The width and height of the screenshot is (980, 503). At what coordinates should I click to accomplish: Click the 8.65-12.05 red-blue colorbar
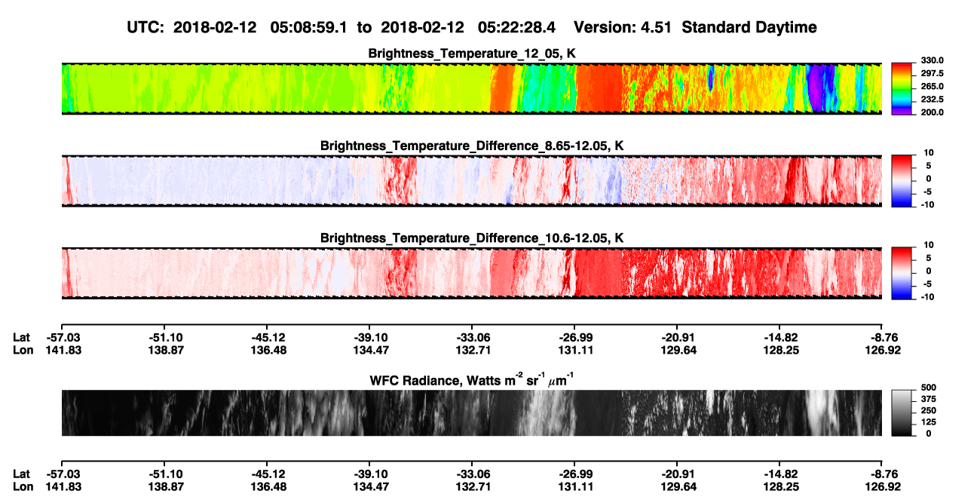(x=903, y=181)
